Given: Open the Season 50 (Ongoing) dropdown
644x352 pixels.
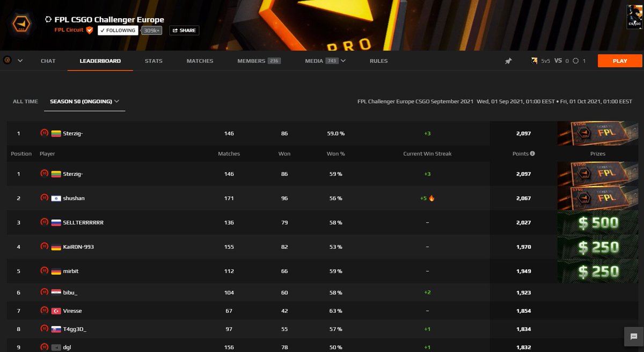Looking at the screenshot, I should pyautogui.click(x=84, y=101).
